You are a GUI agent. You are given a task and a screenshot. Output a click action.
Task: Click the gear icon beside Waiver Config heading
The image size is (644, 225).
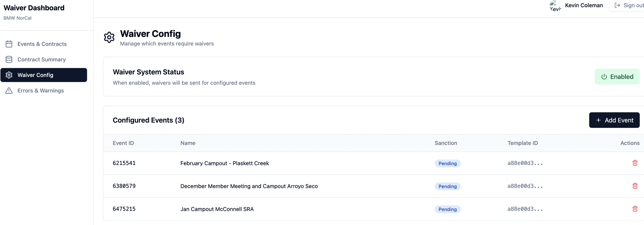pos(109,37)
